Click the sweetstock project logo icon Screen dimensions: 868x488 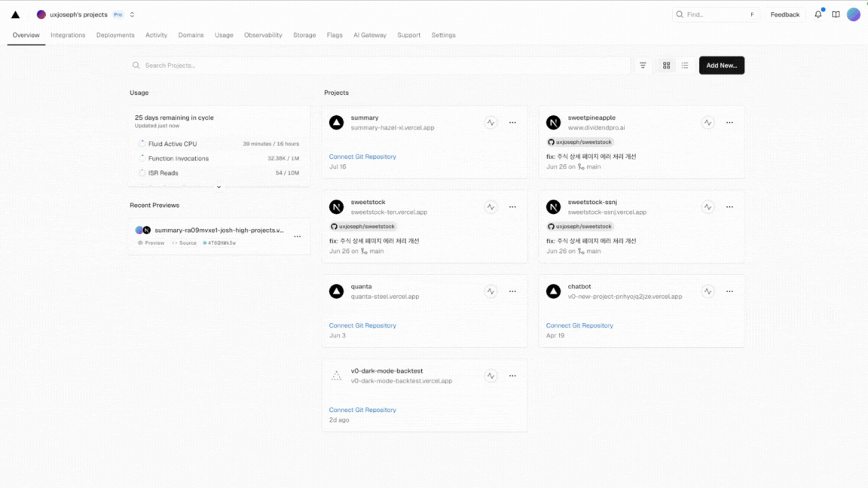coord(336,207)
